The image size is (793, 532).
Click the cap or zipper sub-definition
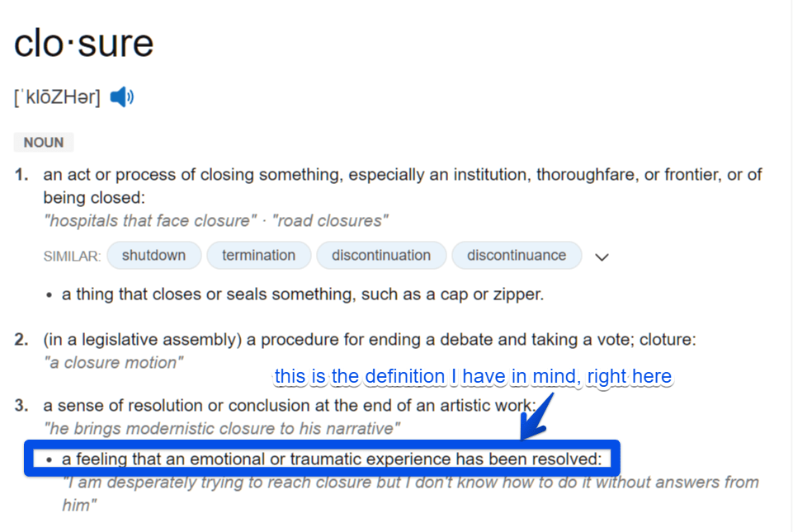pos(303,294)
